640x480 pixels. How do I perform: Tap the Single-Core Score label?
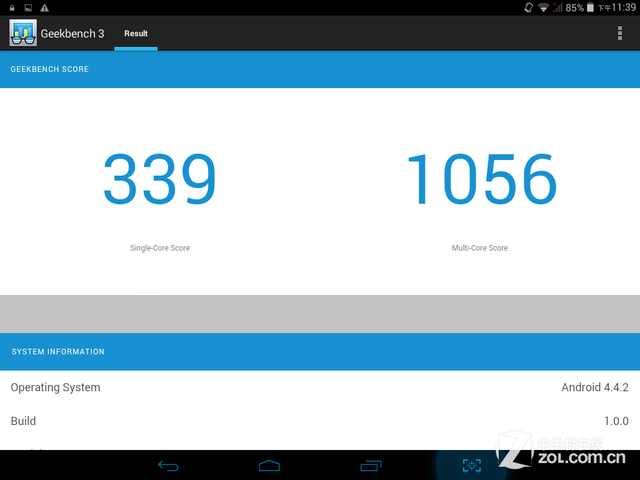(x=160, y=248)
